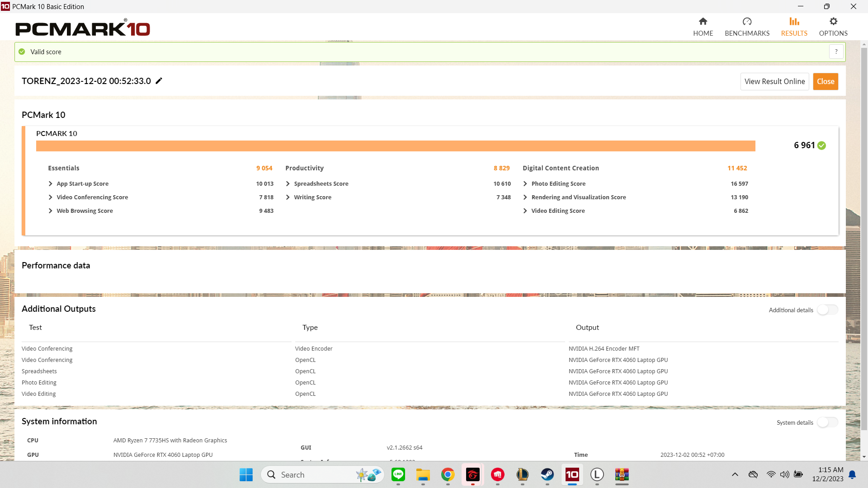Close the result with orange Close button

click(826, 82)
